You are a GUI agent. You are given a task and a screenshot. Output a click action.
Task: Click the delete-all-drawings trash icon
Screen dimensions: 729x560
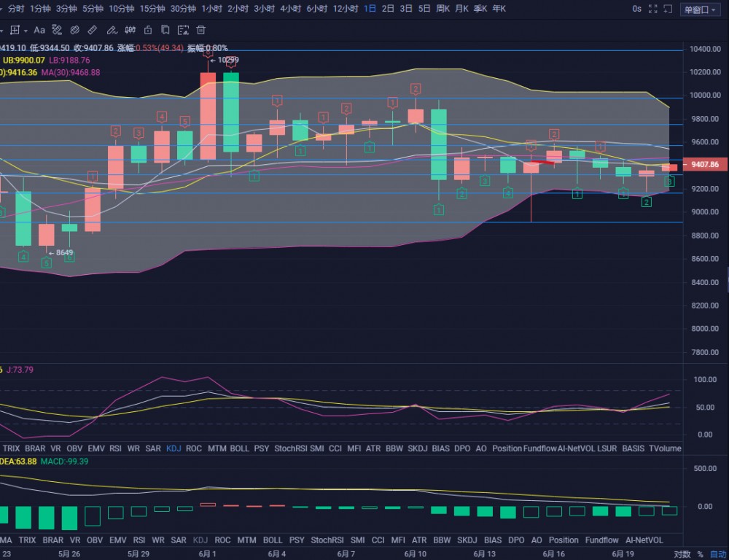click(x=202, y=30)
